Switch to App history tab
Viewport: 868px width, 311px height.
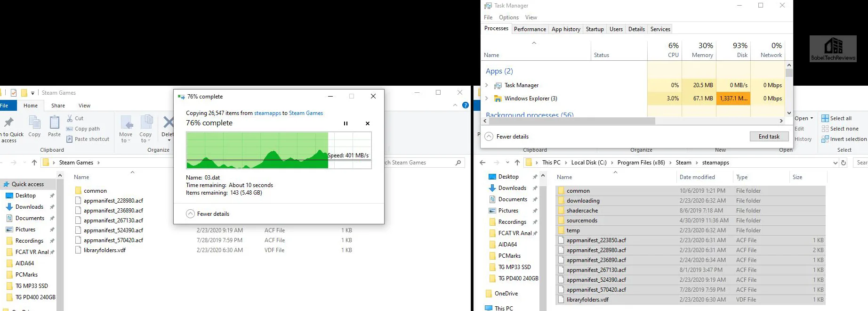pos(566,29)
